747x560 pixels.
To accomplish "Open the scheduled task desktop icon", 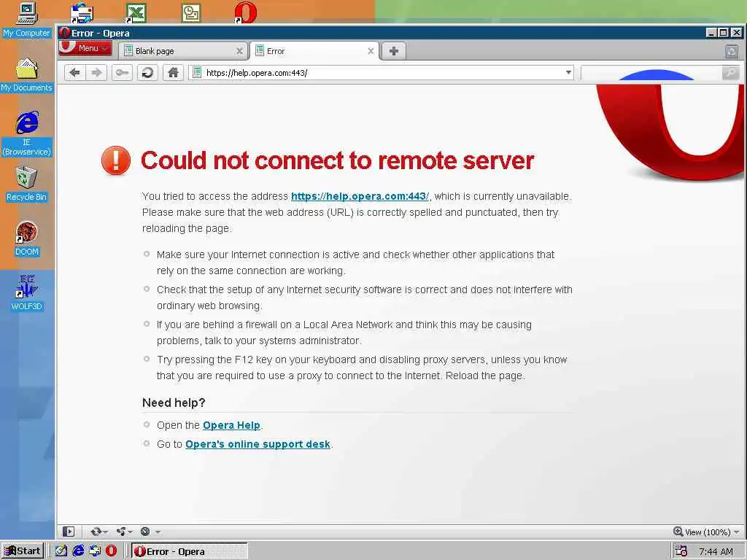I will [191, 12].
